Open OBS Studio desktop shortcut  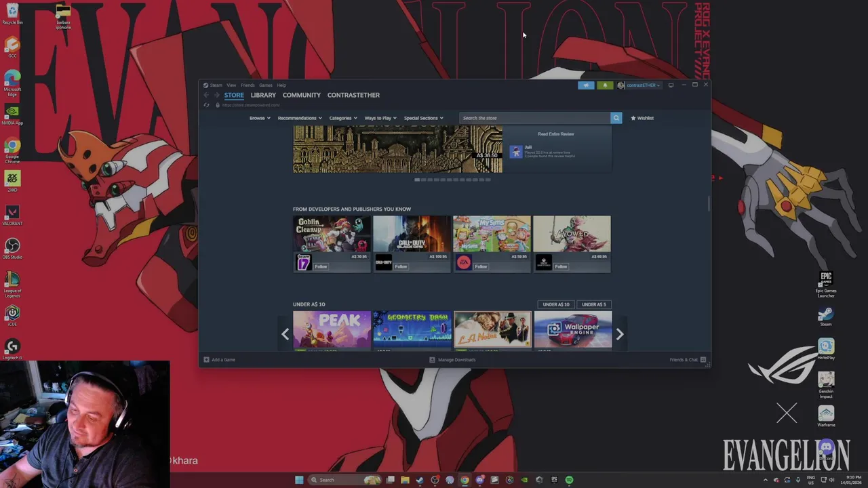[12, 248]
